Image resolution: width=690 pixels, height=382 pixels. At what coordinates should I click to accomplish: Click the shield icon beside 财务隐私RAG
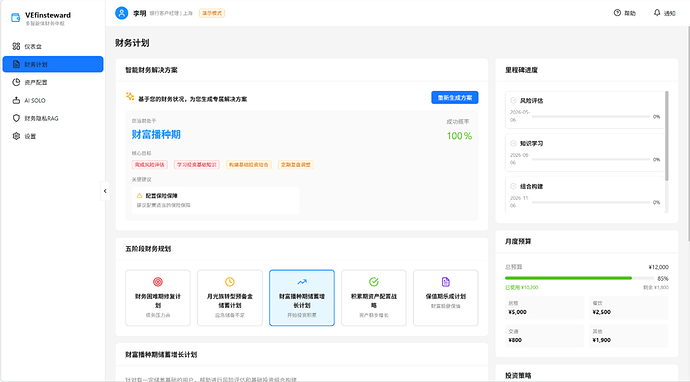(16, 118)
